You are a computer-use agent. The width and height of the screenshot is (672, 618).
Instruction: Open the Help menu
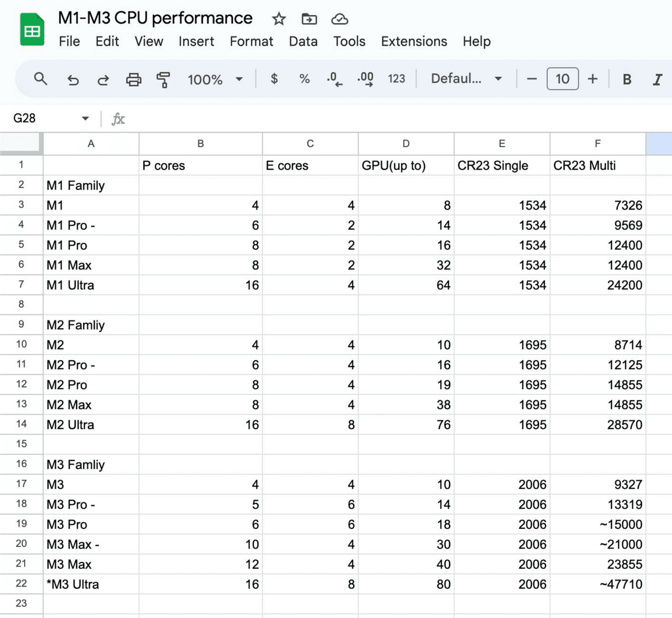tap(477, 41)
